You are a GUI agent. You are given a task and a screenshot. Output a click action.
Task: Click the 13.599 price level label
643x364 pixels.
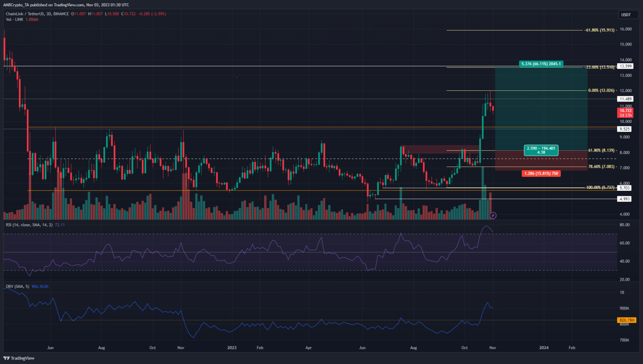(x=626, y=66)
